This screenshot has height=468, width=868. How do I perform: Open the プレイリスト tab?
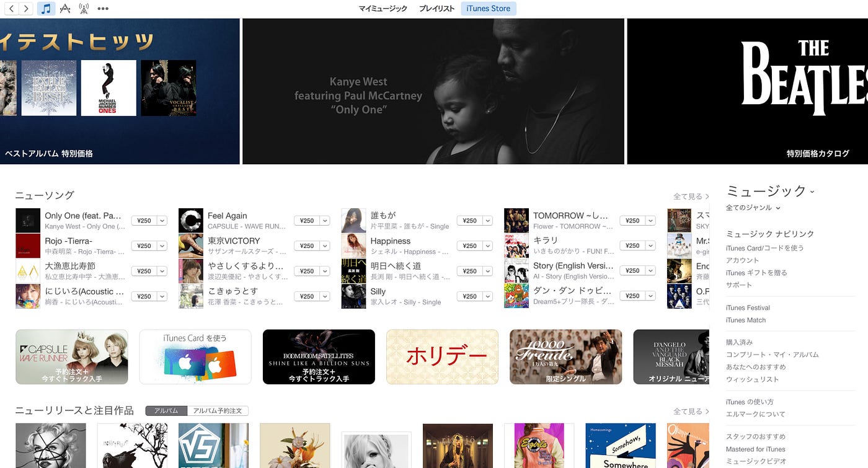[436, 9]
